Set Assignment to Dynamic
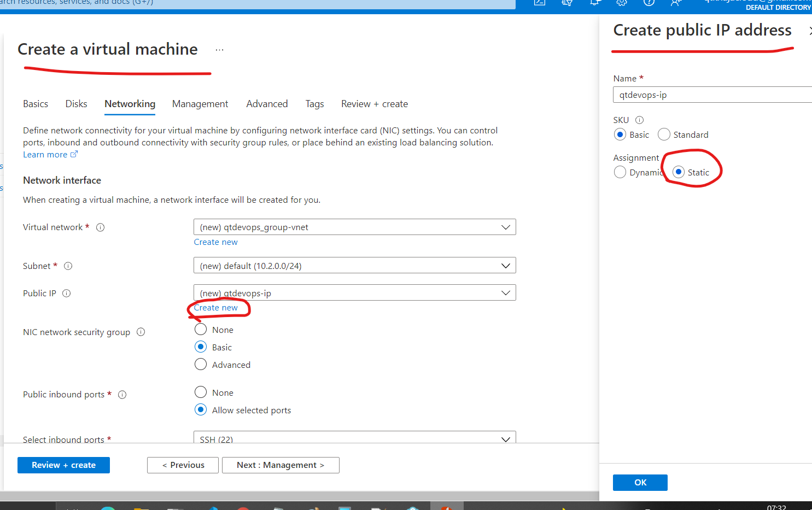Screen dimensions: 812x510 click(620, 172)
